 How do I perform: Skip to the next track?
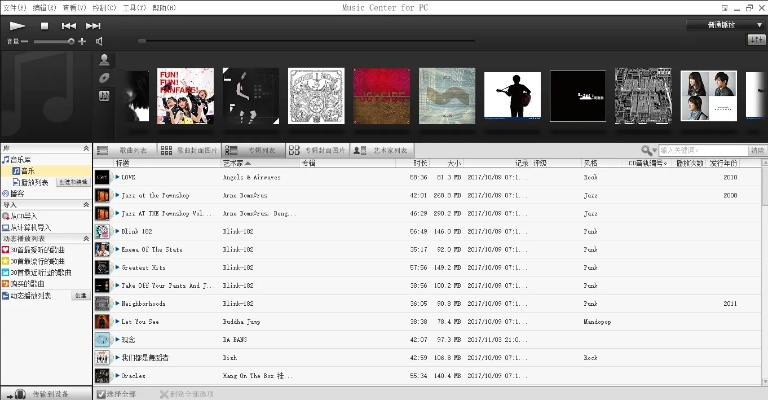point(93,25)
